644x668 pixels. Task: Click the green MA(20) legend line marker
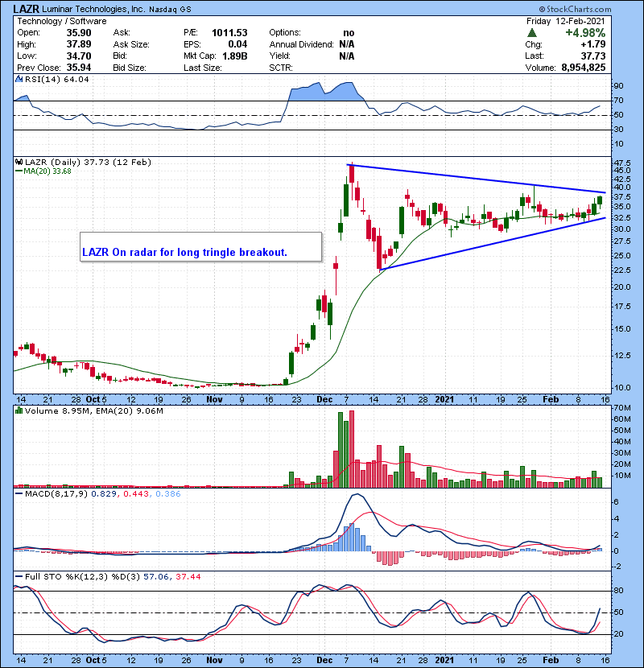coord(19,171)
